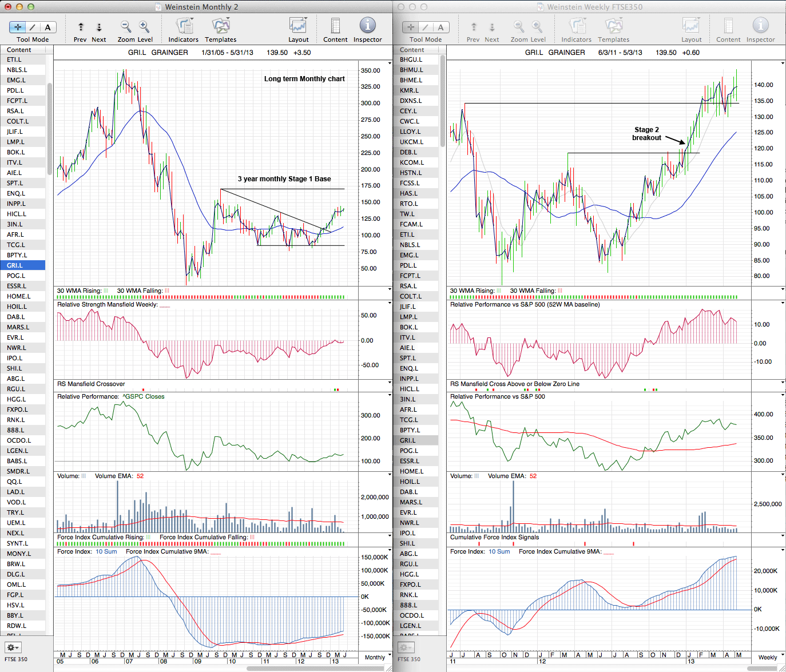Viewport: 786px width, 672px height.
Task: Select VOD.L in the left watchlist
Action: point(16,502)
